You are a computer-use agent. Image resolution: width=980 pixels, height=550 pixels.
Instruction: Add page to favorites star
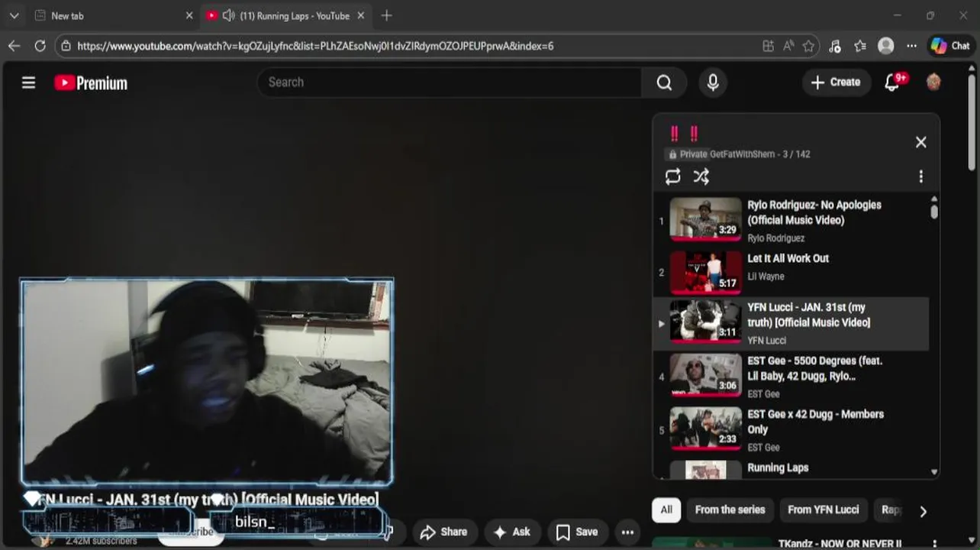coord(808,46)
